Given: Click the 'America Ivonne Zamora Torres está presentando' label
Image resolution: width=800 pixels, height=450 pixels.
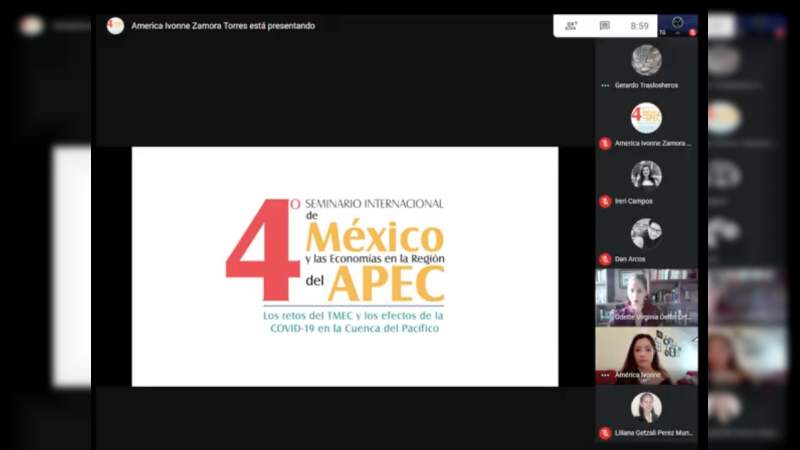Looking at the screenshot, I should click(x=223, y=26).
